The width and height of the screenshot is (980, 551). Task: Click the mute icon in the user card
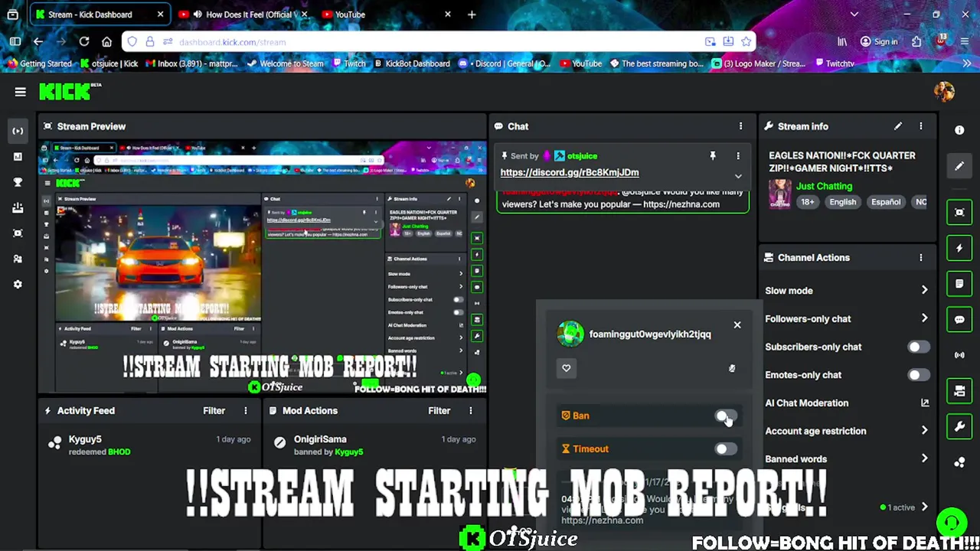click(732, 369)
